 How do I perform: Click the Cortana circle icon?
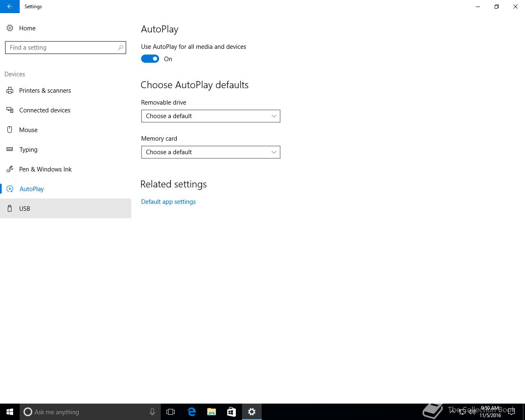pyautogui.click(x=28, y=412)
